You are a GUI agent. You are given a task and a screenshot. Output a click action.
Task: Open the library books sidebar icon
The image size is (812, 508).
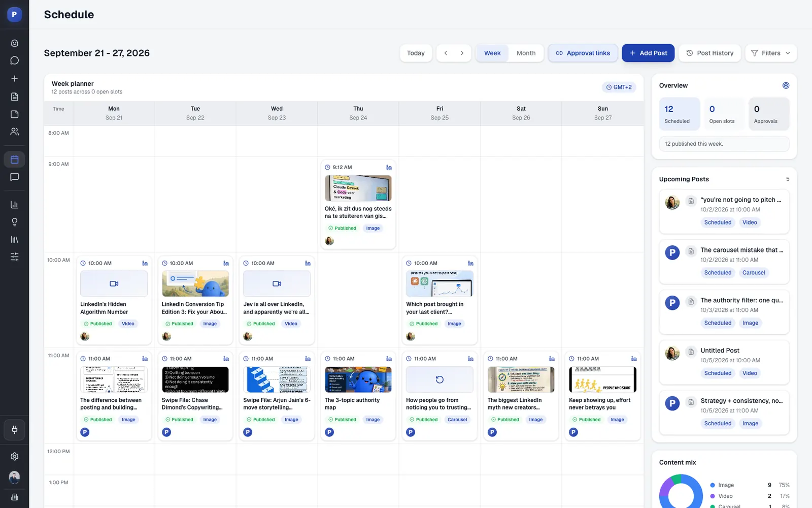(x=14, y=239)
